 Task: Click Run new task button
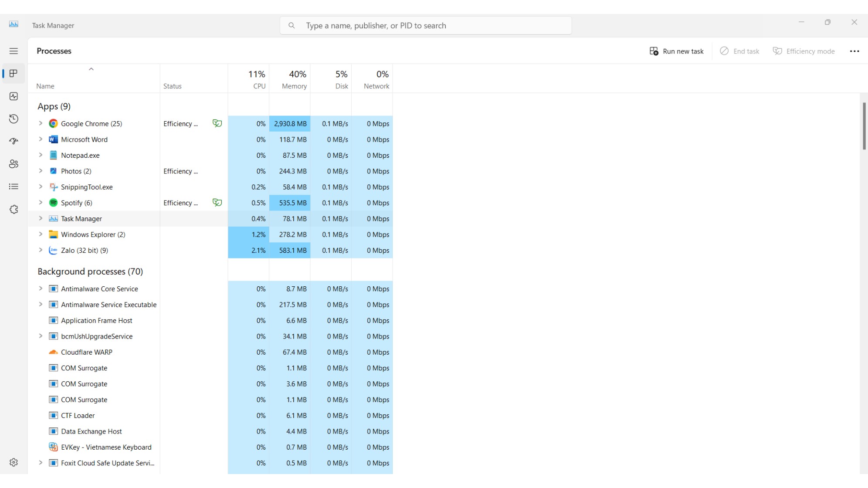pyautogui.click(x=677, y=51)
